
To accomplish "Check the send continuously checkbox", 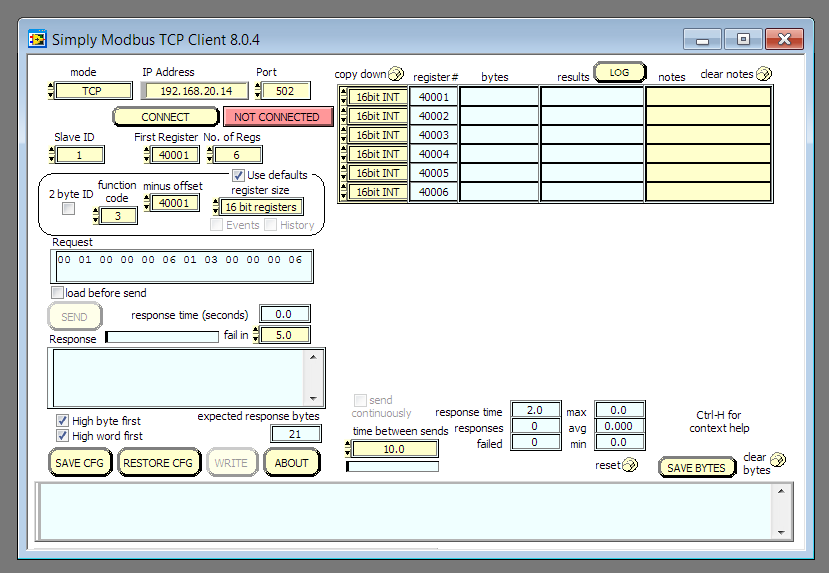I will (x=360, y=400).
